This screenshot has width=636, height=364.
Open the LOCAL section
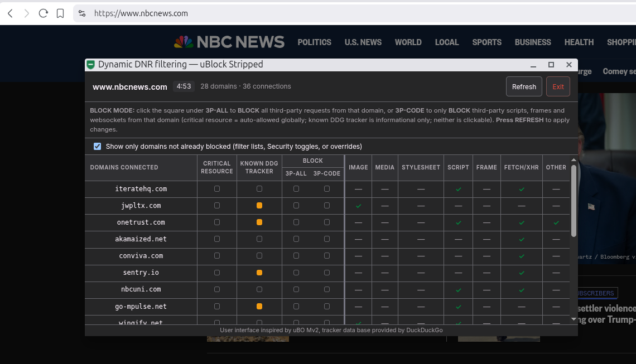[446, 42]
